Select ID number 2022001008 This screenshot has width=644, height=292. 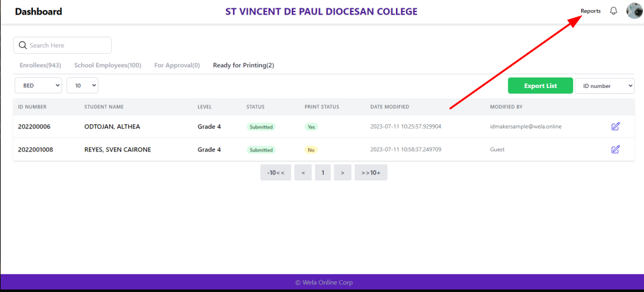36,149
